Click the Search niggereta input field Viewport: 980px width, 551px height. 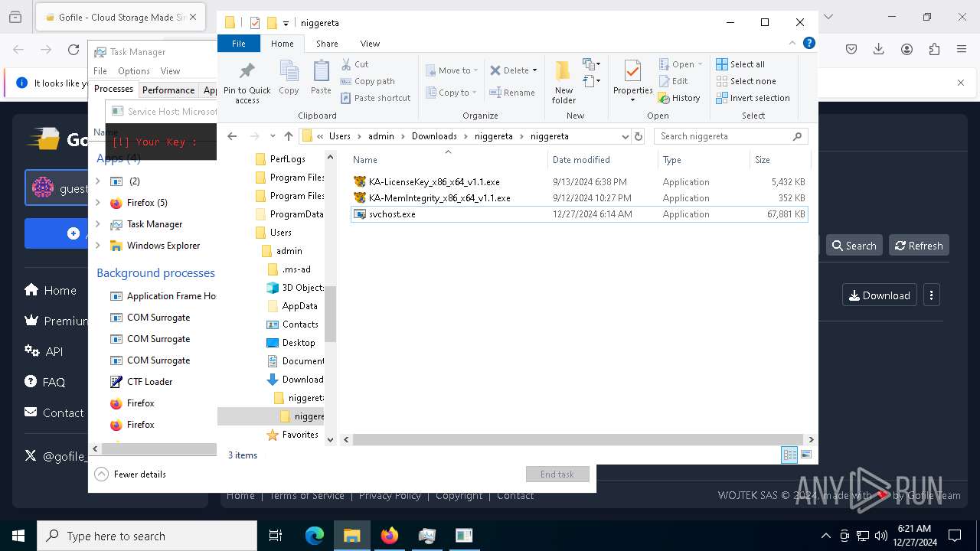[x=730, y=136]
